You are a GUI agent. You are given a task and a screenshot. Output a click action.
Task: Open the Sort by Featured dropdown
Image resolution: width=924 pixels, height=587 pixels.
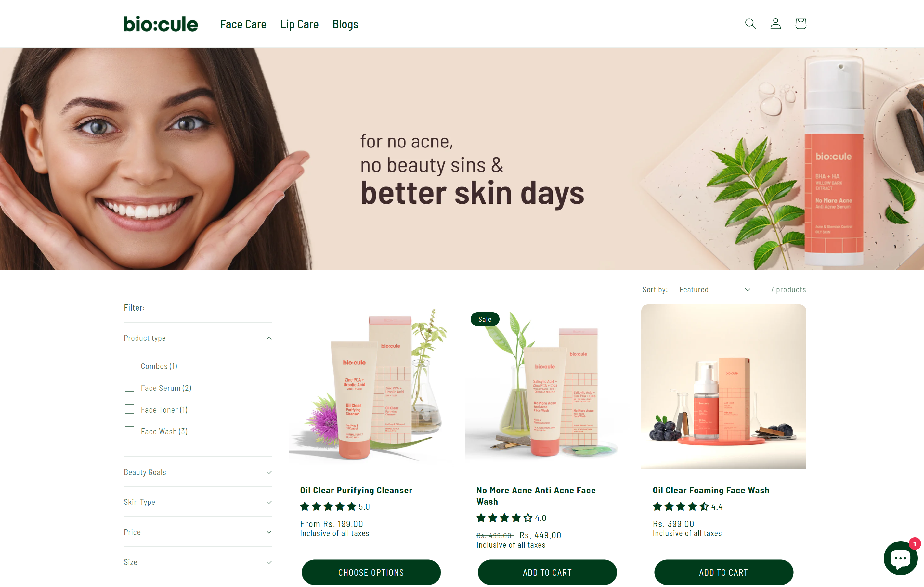pyautogui.click(x=714, y=289)
